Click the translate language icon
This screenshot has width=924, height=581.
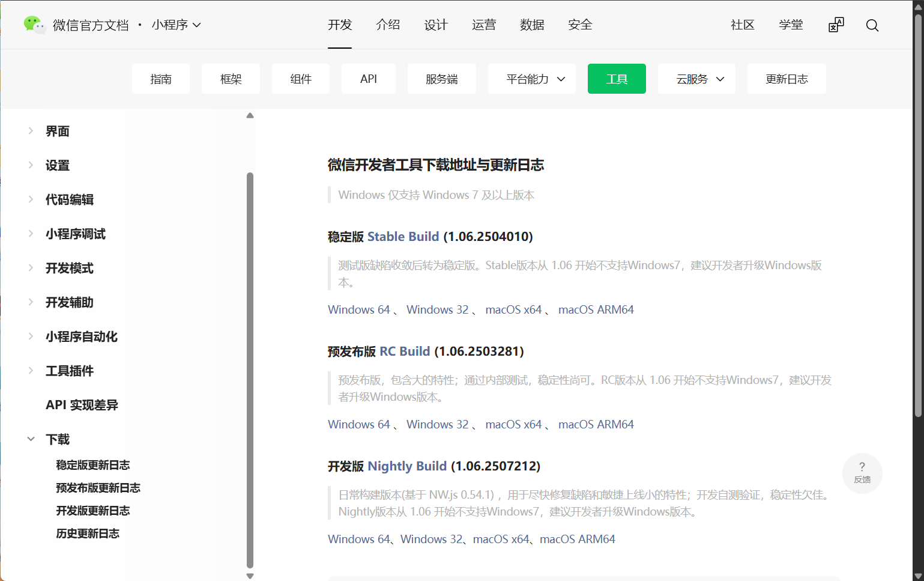click(836, 25)
